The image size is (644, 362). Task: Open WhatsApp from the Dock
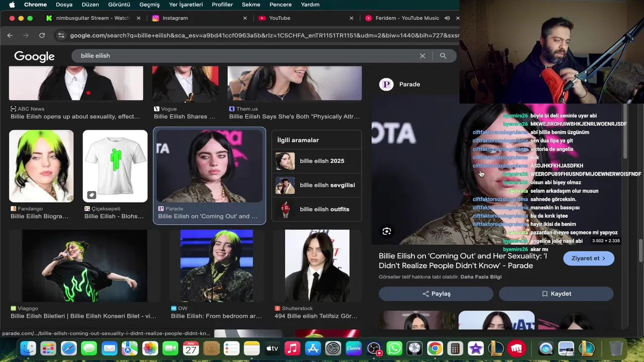394,348
